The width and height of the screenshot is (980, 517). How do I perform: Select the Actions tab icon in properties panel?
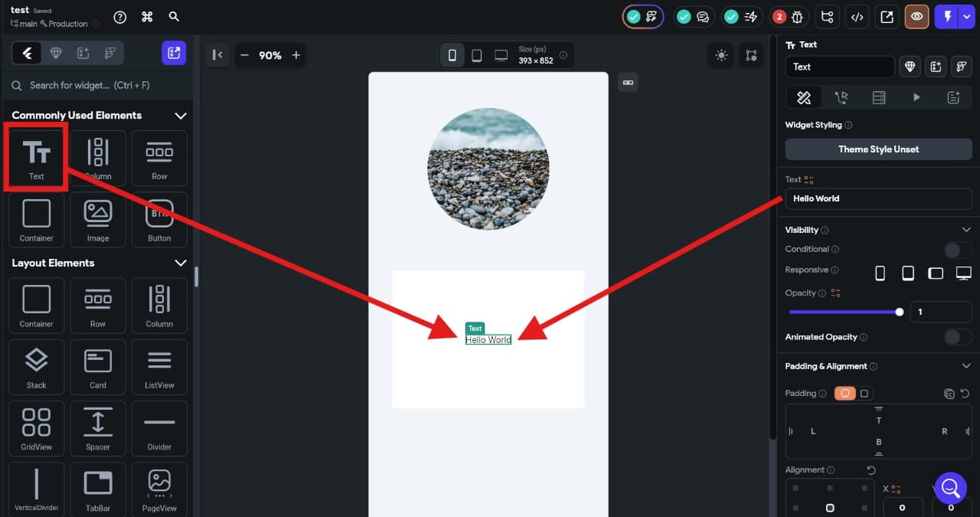point(916,97)
